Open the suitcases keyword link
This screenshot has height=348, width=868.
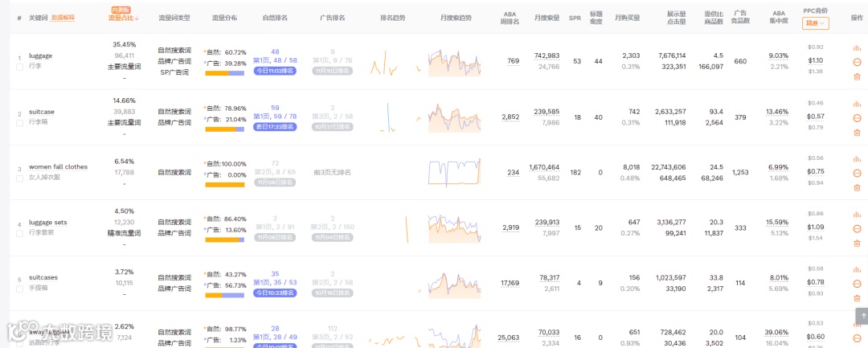(43, 277)
